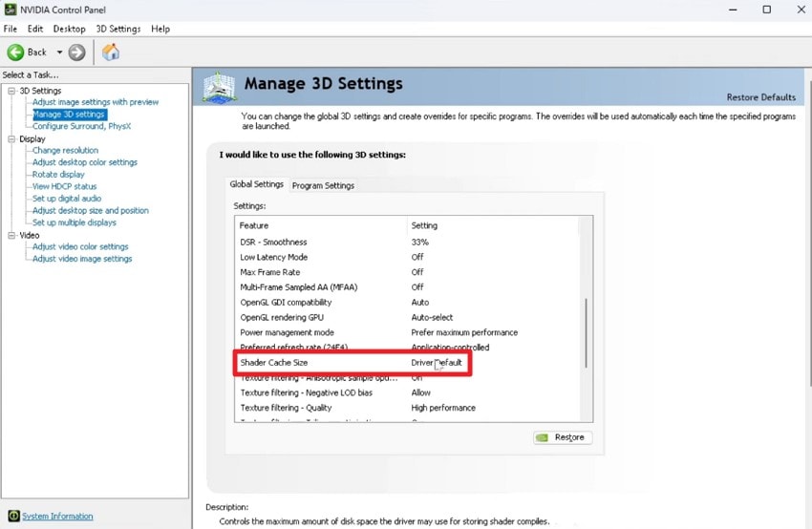Open Adjust image settings with preview
This screenshot has width=812, height=529.
click(96, 102)
